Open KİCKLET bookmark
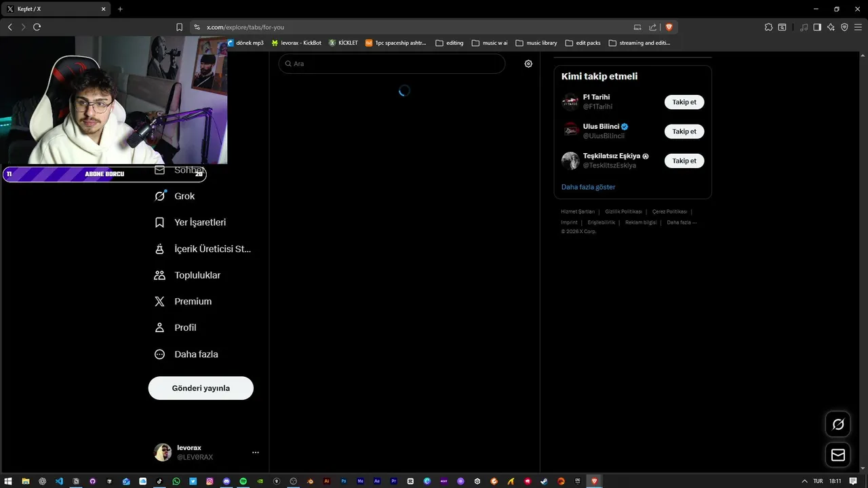Screen dimensions: 868x488 343,43
